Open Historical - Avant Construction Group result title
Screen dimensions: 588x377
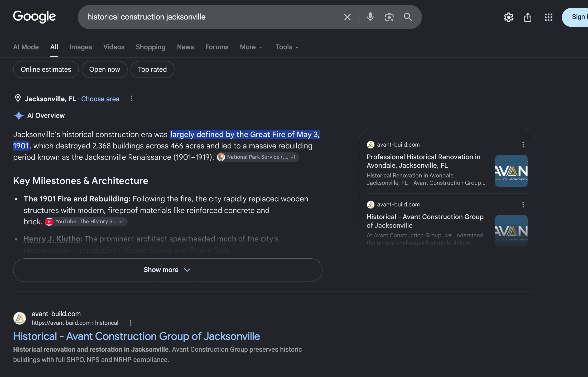(x=137, y=336)
